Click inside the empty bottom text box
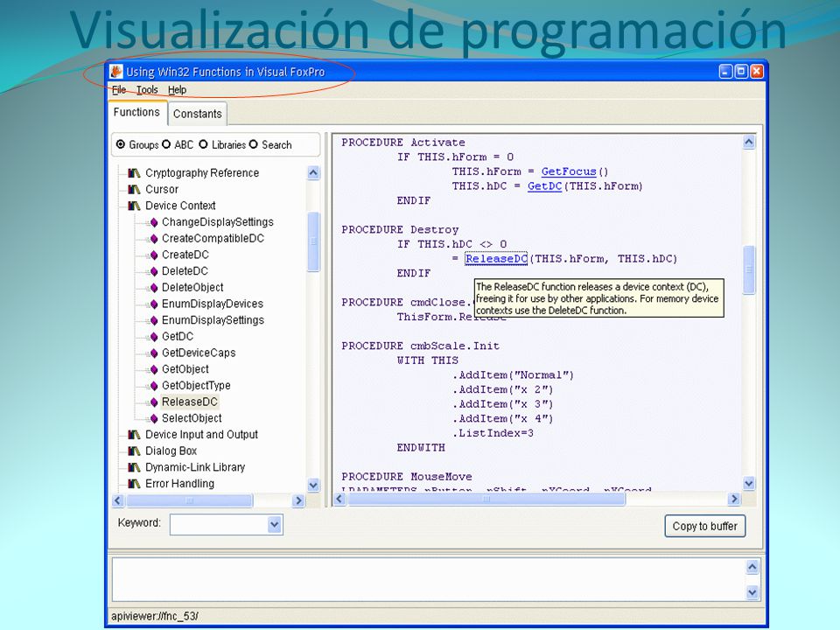The image size is (840, 630). (x=429, y=579)
